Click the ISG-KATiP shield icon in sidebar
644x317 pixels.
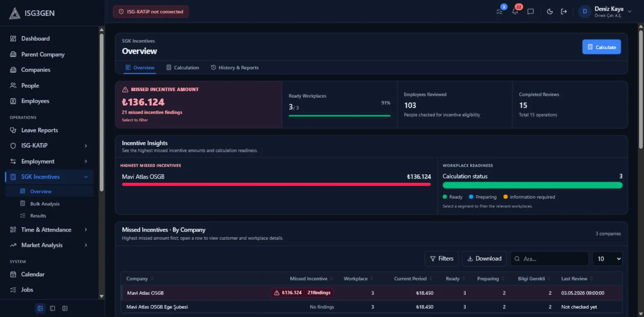[13, 146]
